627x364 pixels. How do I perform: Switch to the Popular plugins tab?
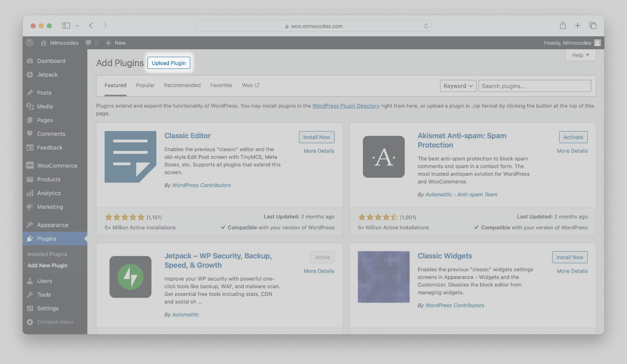tap(145, 85)
